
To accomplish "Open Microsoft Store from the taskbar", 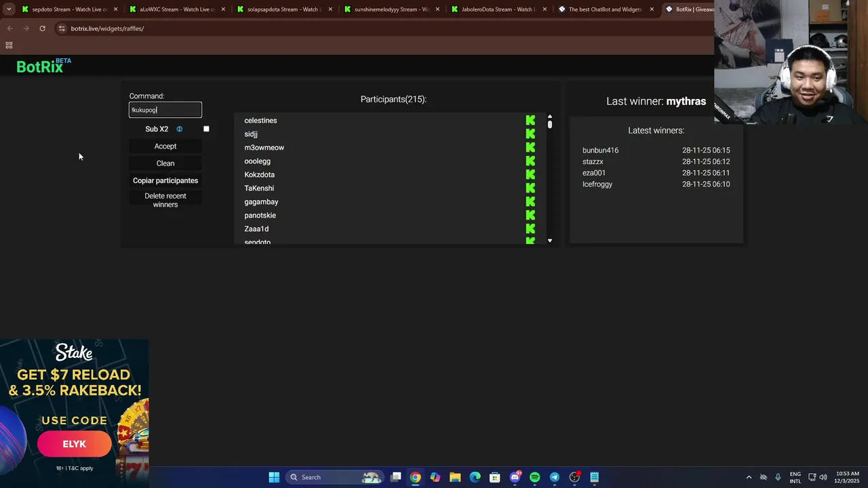I will 495,477.
